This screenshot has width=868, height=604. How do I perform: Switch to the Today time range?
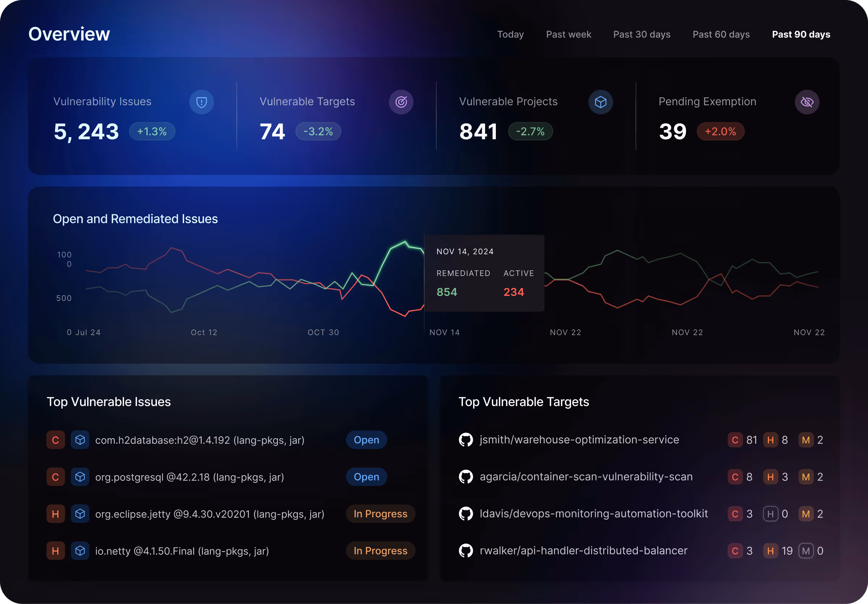tap(510, 34)
